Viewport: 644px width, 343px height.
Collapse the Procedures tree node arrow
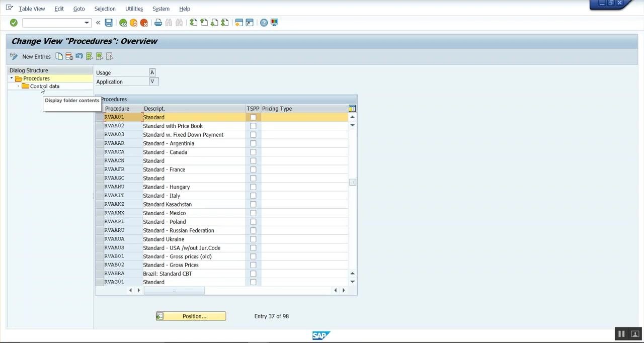(12, 78)
